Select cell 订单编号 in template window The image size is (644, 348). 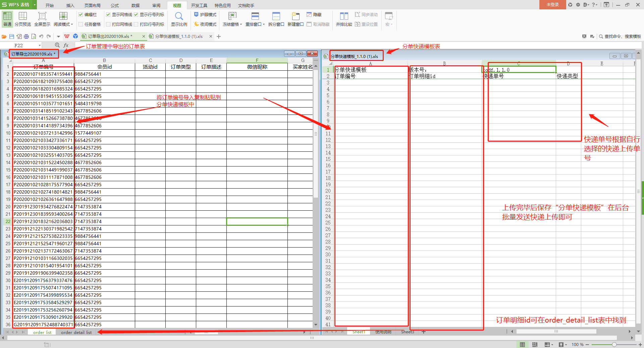point(371,76)
